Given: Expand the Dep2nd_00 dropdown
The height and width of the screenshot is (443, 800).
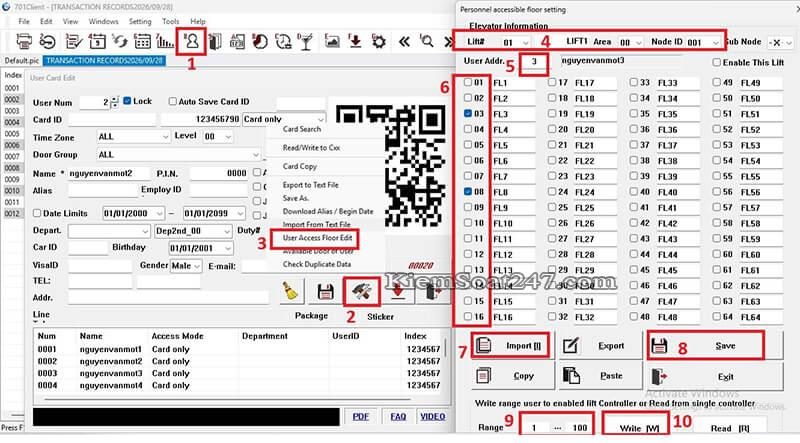Looking at the screenshot, I should tap(227, 231).
